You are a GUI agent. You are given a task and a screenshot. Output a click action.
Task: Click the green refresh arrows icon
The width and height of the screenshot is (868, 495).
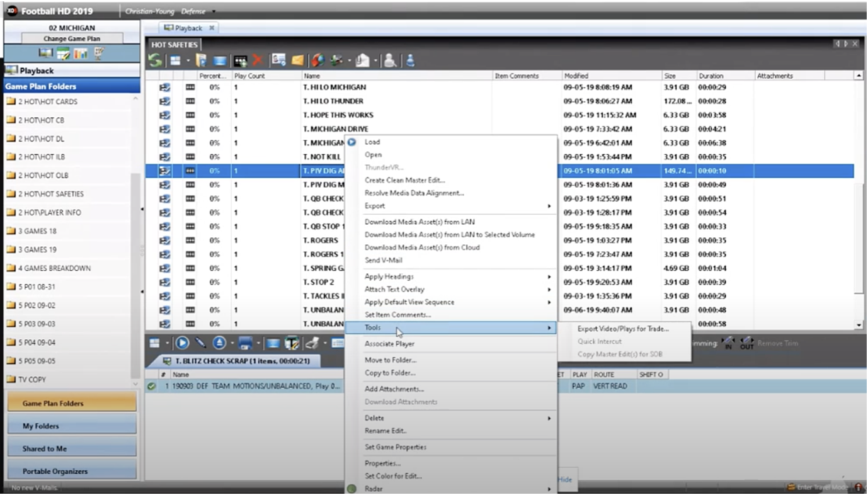154,60
